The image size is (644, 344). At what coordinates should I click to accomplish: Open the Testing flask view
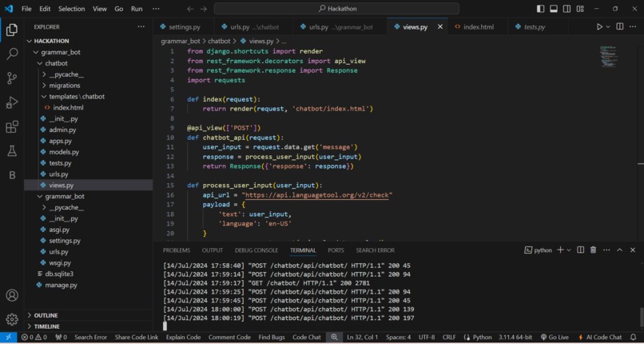coord(12,151)
